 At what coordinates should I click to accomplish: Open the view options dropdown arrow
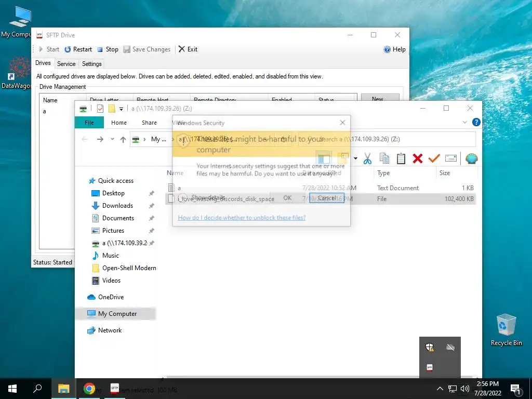pyautogui.click(x=355, y=158)
